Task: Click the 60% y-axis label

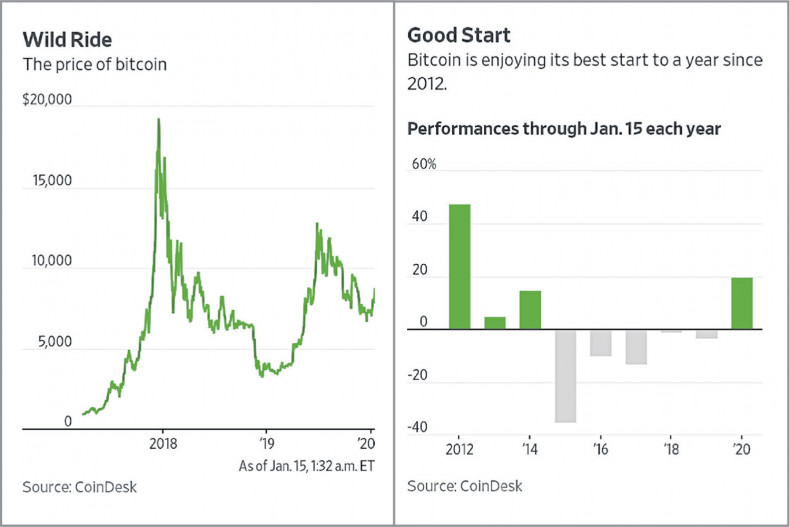Action: click(423, 164)
